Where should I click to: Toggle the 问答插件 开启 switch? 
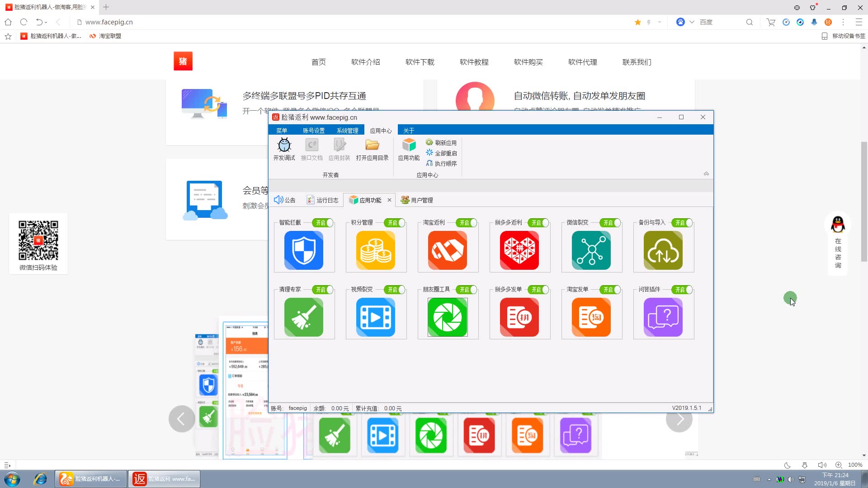point(682,290)
